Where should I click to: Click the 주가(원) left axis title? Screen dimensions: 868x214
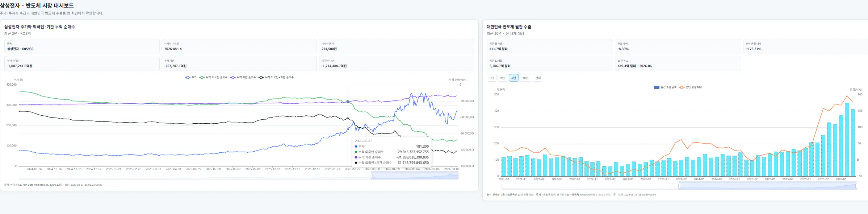pos(18,80)
